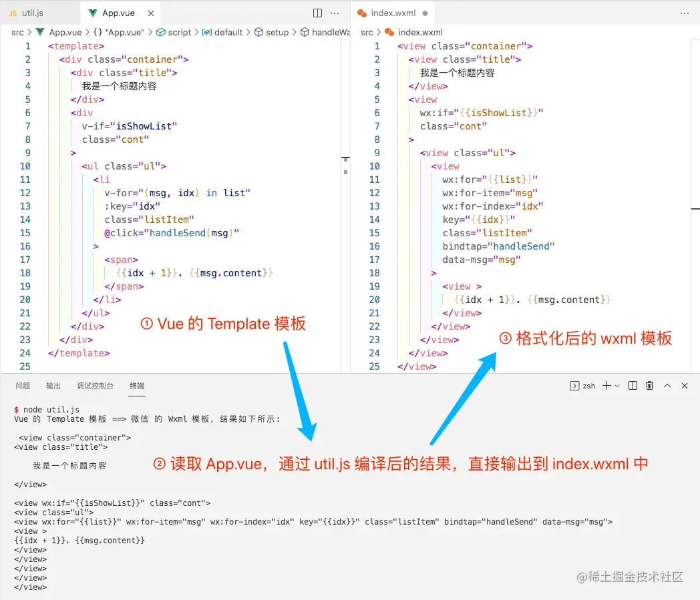Open the 输出 panel tab
This screenshot has height=600, width=700.
click(x=53, y=385)
